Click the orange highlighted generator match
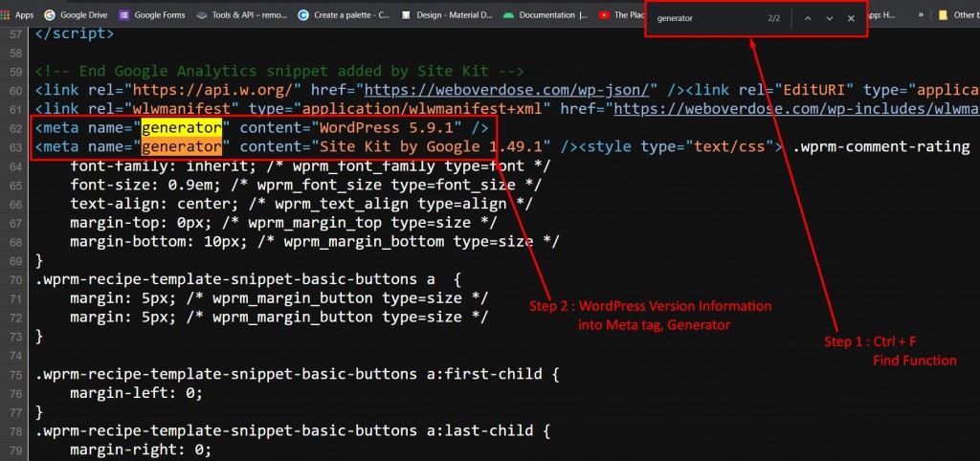This screenshot has width=980, height=461. tap(181, 146)
